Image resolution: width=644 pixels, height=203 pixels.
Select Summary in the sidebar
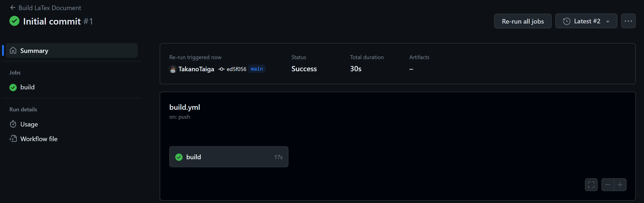(x=71, y=50)
